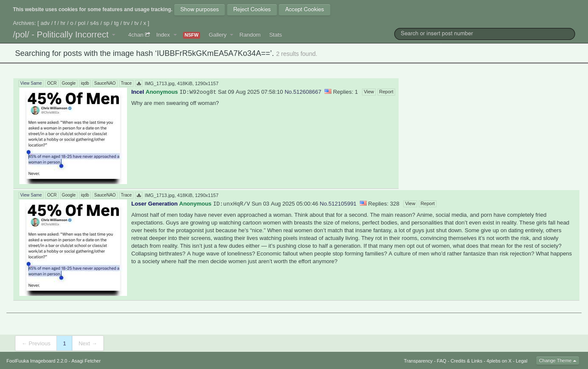
Task: Select page 1 in pagination
Action: [x=65, y=343]
